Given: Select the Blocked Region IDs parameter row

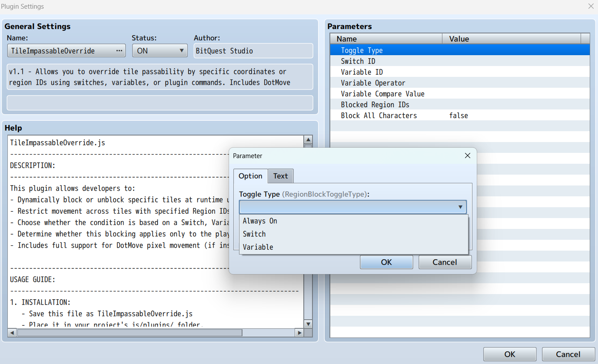Looking at the screenshot, I should pos(460,105).
